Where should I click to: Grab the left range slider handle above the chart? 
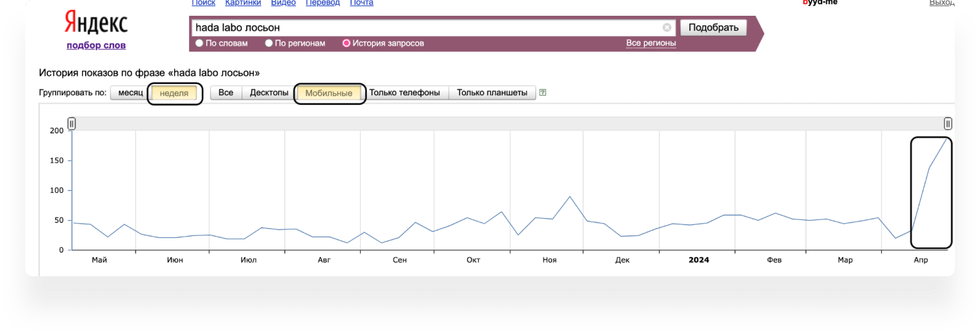click(72, 124)
